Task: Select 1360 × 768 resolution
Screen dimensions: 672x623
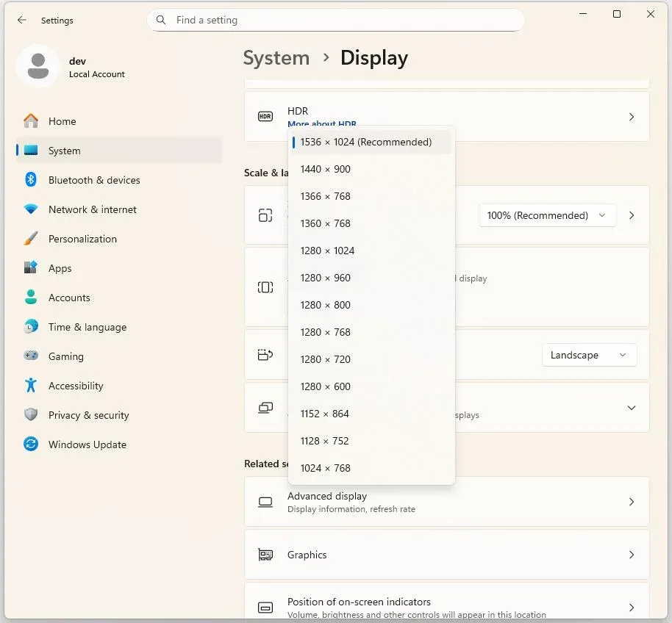Action: [x=371, y=223]
